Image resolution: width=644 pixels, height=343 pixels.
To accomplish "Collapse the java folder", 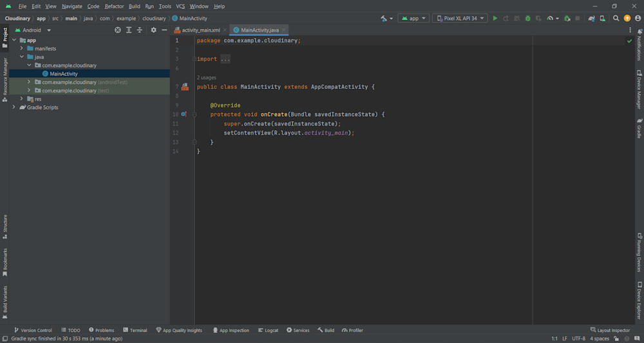I will pos(22,57).
